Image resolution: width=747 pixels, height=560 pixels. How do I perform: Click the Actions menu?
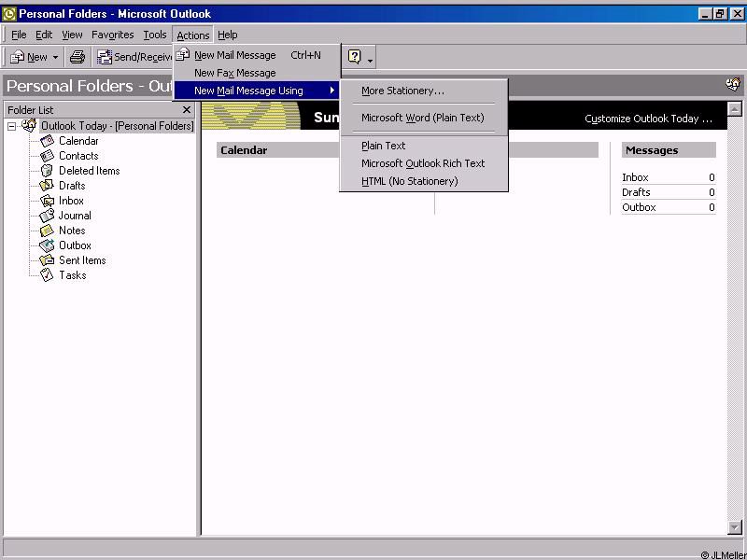[x=193, y=35]
